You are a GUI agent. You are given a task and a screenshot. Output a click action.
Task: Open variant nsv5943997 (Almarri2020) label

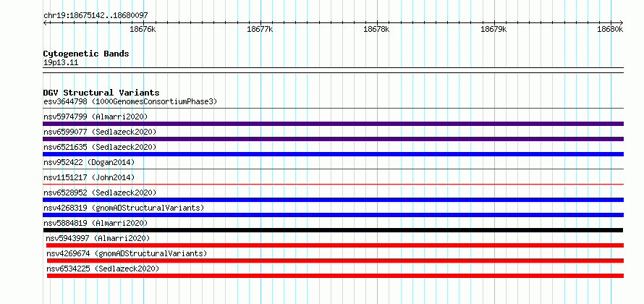click(x=98, y=238)
